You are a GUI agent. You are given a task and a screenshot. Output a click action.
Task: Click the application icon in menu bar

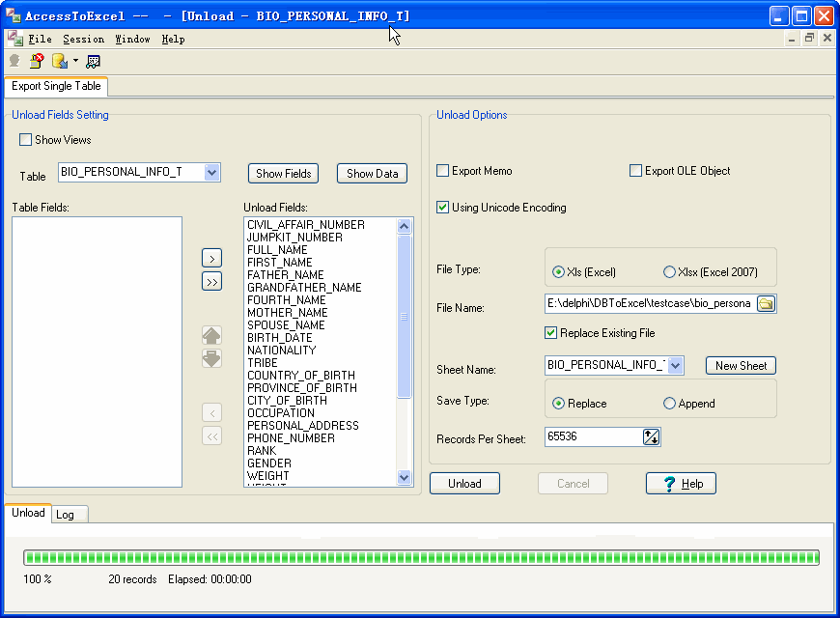15,39
